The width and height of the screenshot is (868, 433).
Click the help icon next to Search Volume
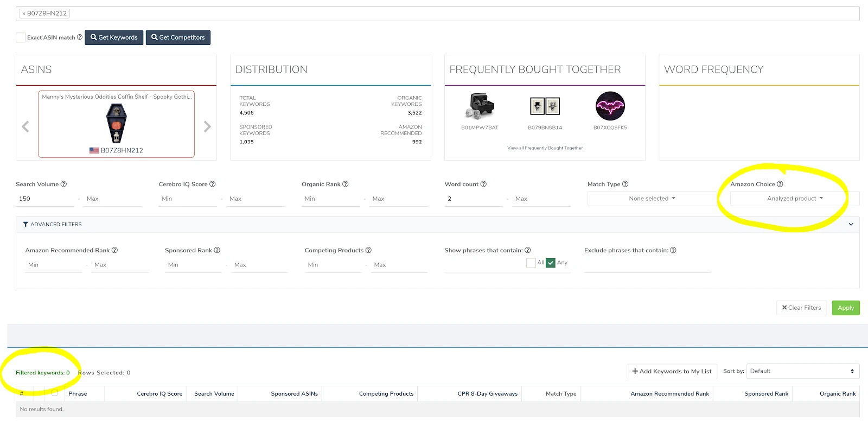[63, 184]
